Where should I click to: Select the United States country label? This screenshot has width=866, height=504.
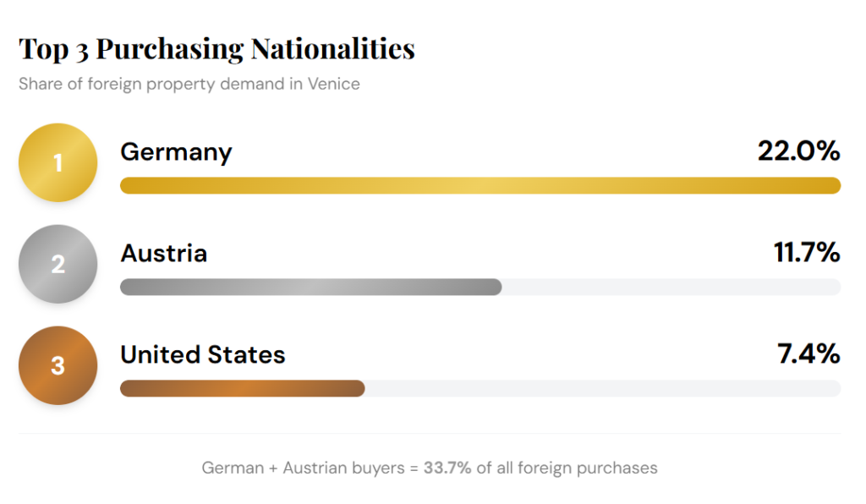[x=203, y=355]
